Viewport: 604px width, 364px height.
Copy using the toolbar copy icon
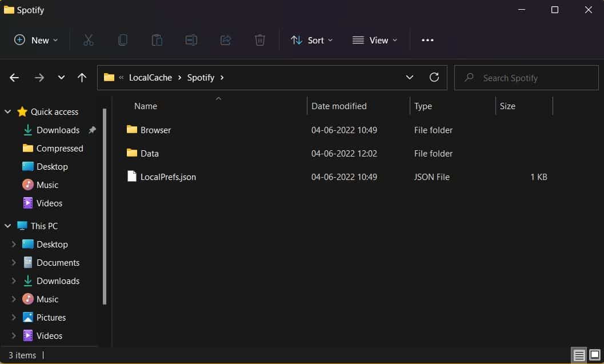pos(123,40)
